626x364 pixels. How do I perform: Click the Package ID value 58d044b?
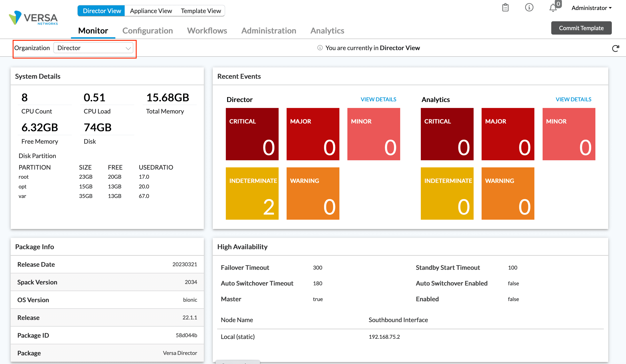[x=186, y=335]
